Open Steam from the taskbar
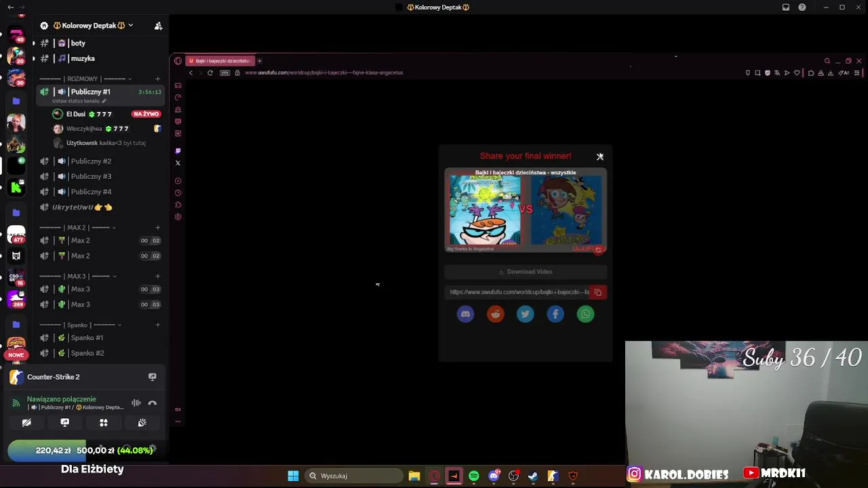 (x=533, y=476)
